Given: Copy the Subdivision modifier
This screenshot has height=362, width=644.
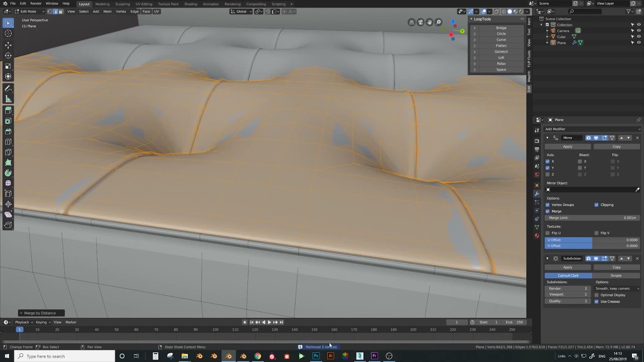Looking at the screenshot, I should (x=616, y=267).
